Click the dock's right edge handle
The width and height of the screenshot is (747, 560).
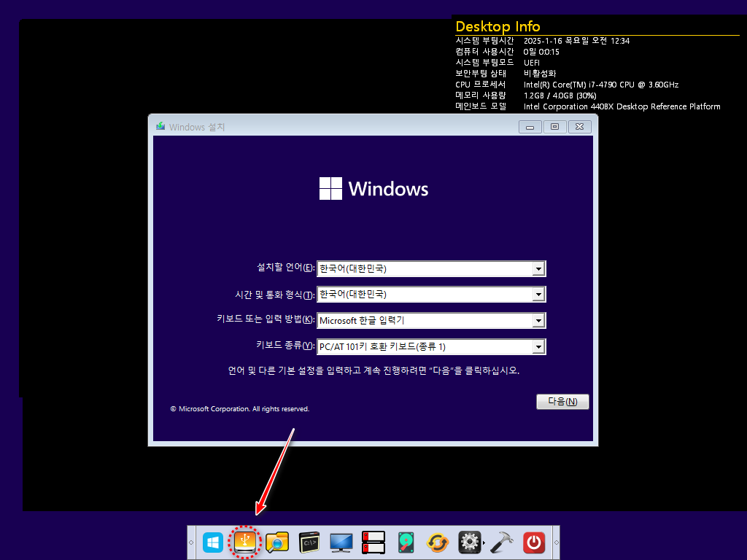pyautogui.click(x=556, y=542)
